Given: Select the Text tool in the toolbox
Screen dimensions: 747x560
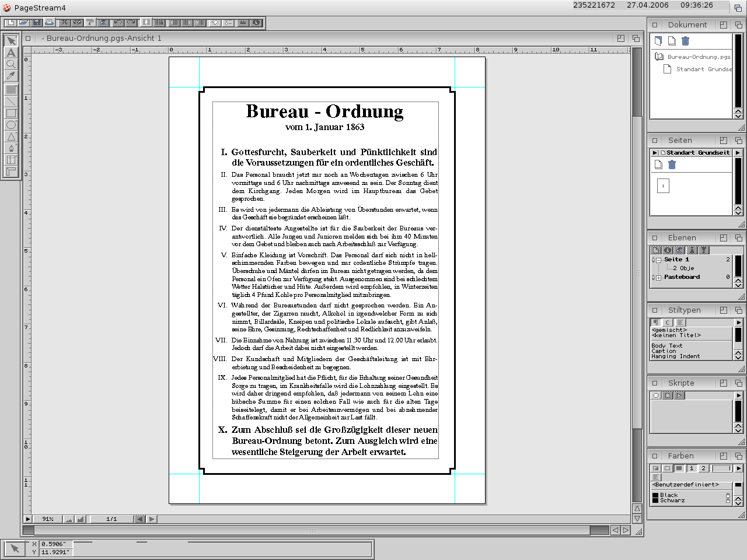Looking at the screenshot, I should [x=11, y=52].
